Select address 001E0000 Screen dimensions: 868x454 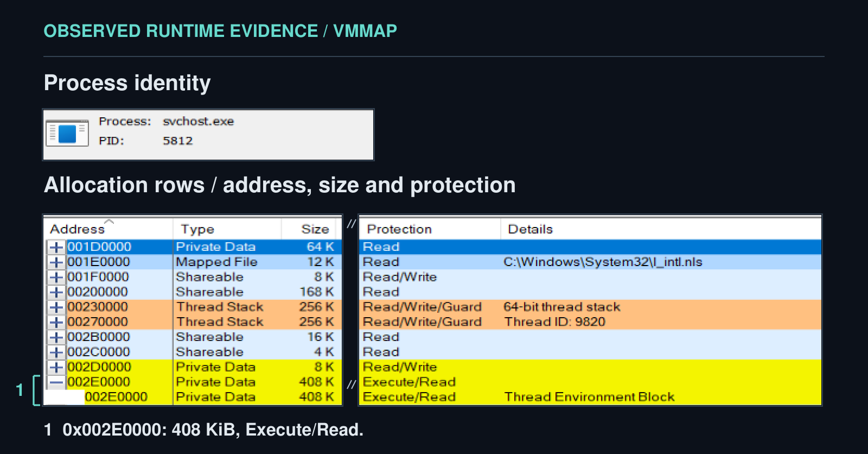point(99,262)
